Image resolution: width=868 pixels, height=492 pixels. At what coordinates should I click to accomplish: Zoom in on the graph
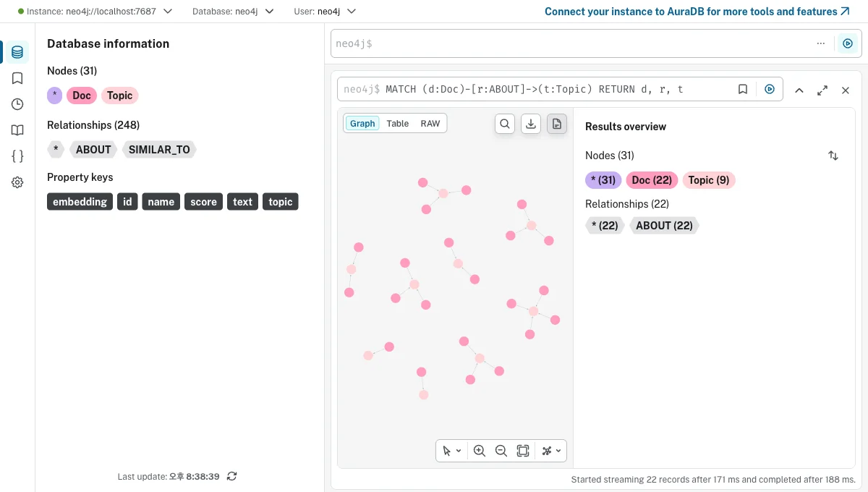click(479, 451)
